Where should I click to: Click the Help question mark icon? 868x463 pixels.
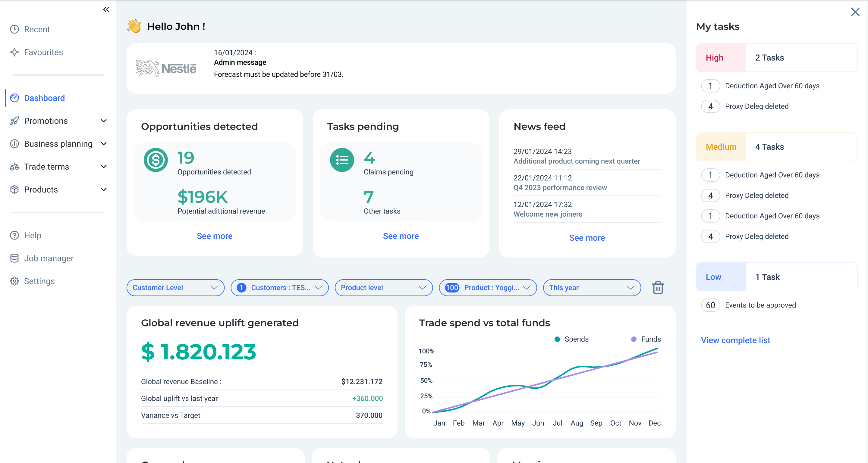[14, 235]
